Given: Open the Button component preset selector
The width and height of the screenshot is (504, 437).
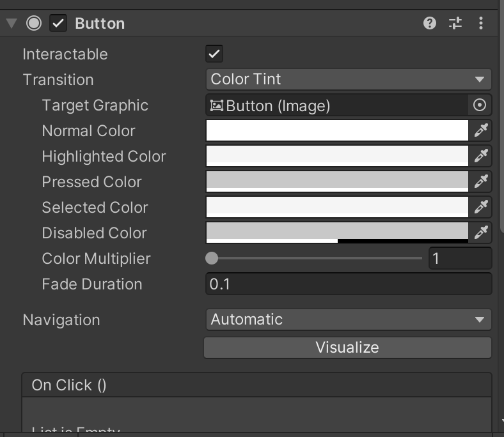Looking at the screenshot, I should coord(455,24).
